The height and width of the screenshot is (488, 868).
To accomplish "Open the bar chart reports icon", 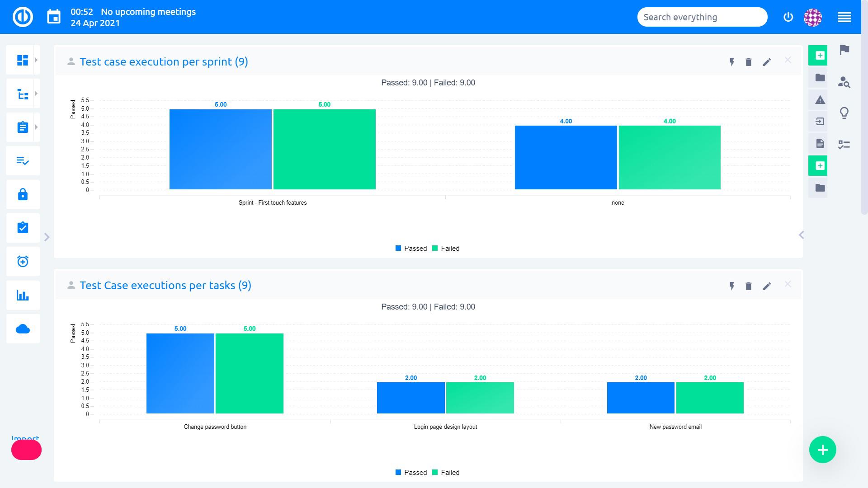I will click(x=23, y=296).
